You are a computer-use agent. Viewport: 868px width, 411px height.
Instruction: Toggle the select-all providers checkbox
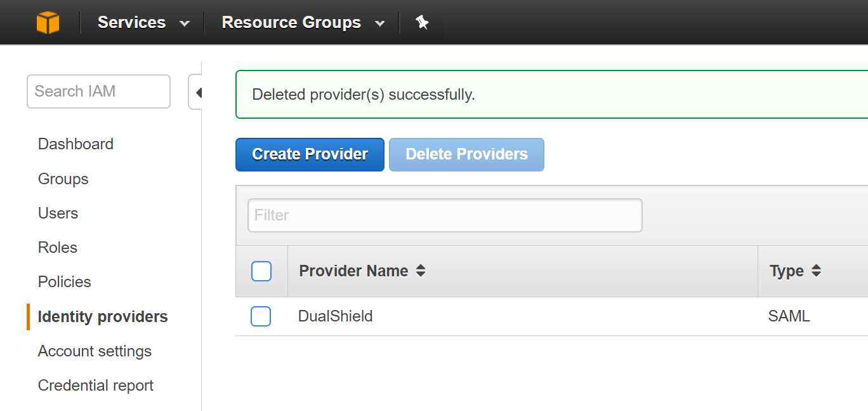pyautogui.click(x=261, y=271)
